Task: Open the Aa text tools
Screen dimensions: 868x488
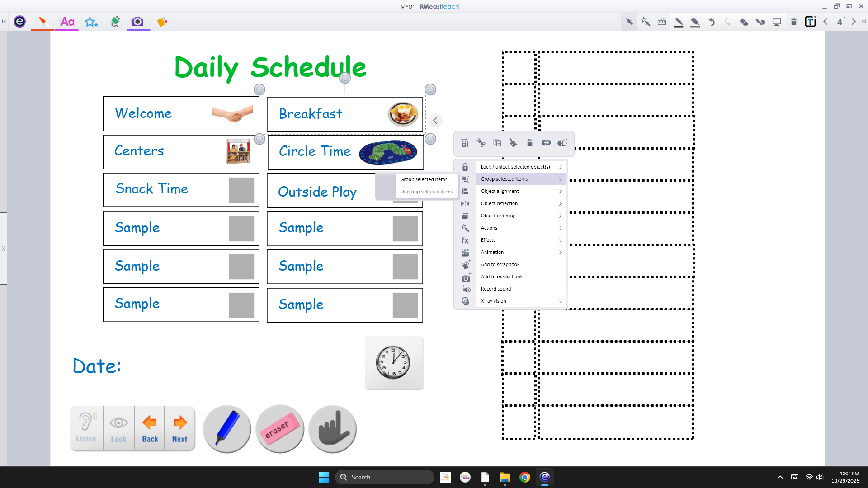Action: click(67, 21)
